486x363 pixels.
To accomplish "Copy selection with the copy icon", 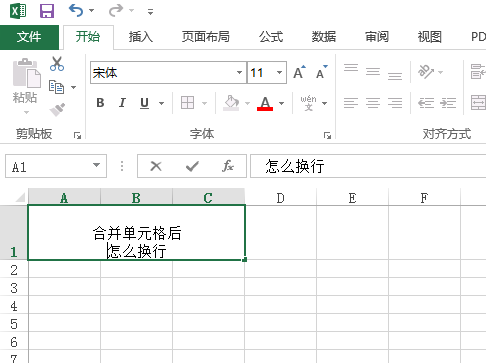I will point(56,87).
